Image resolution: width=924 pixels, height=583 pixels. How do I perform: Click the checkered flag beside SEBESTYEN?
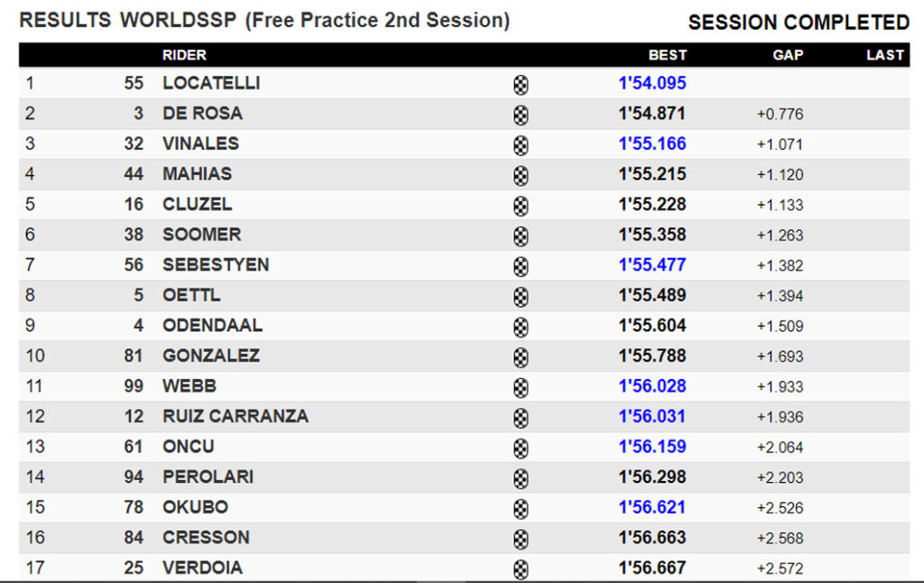521,266
